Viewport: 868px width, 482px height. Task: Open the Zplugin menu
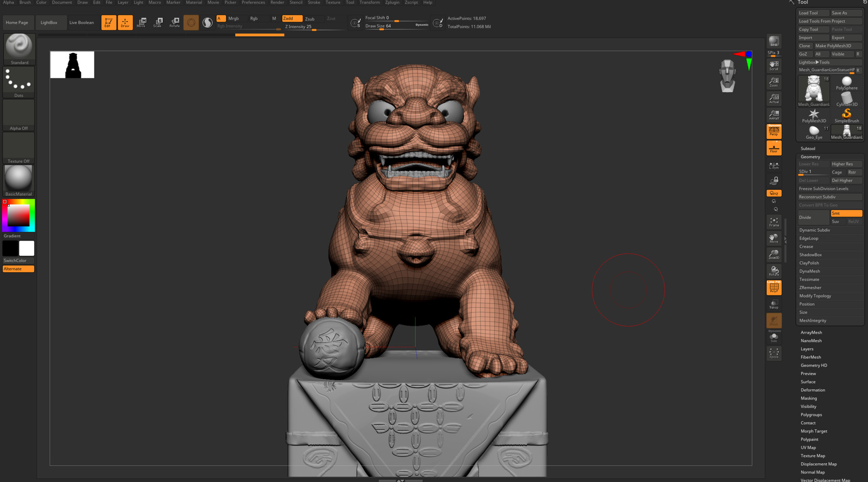[x=392, y=2]
